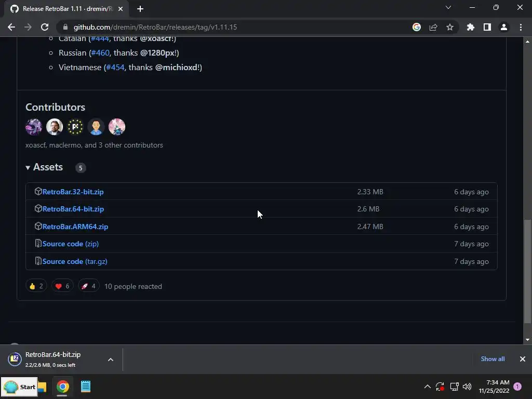532x399 pixels.
Task: Click the scroll up arrow
Action: (528, 42)
